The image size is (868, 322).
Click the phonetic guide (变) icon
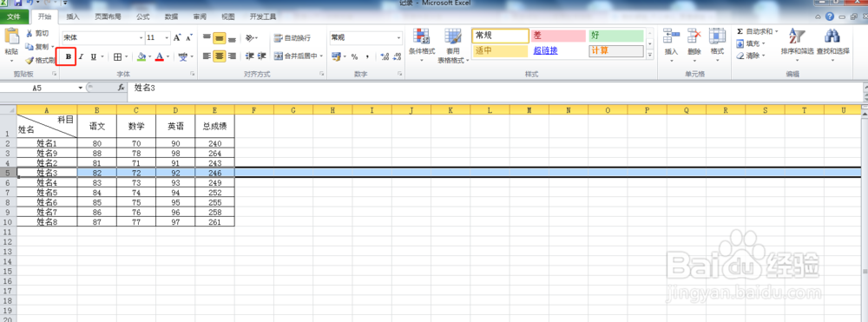click(182, 56)
